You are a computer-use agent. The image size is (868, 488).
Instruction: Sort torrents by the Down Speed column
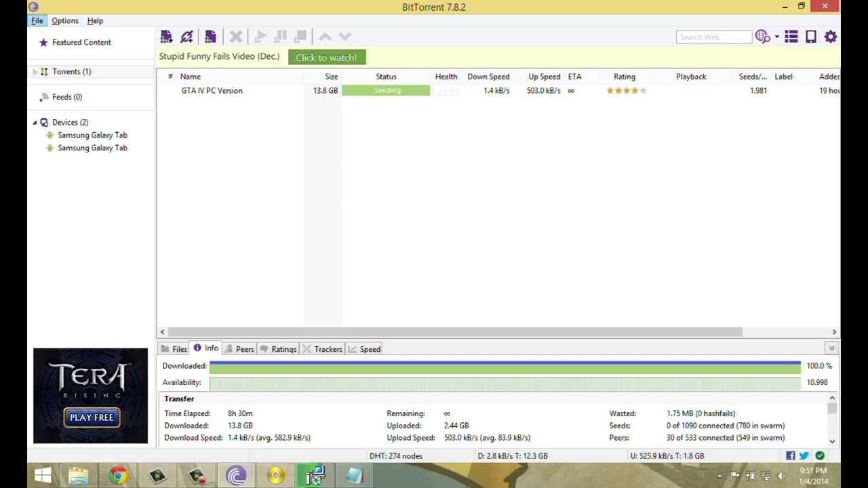coord(488,77)
